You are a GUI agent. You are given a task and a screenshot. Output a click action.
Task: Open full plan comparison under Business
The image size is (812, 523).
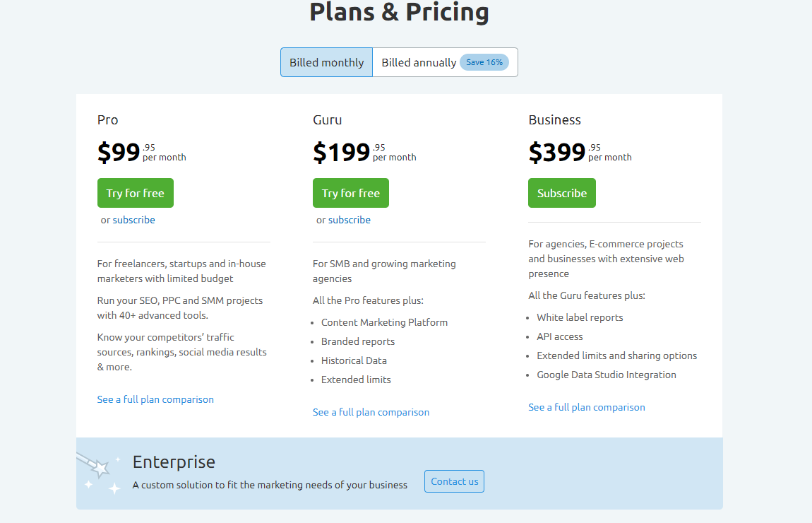(x=586, y=407)
